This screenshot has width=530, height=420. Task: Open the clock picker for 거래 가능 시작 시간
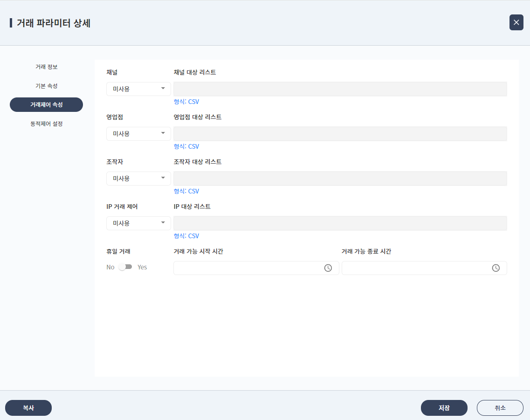[x=328, y=268]
